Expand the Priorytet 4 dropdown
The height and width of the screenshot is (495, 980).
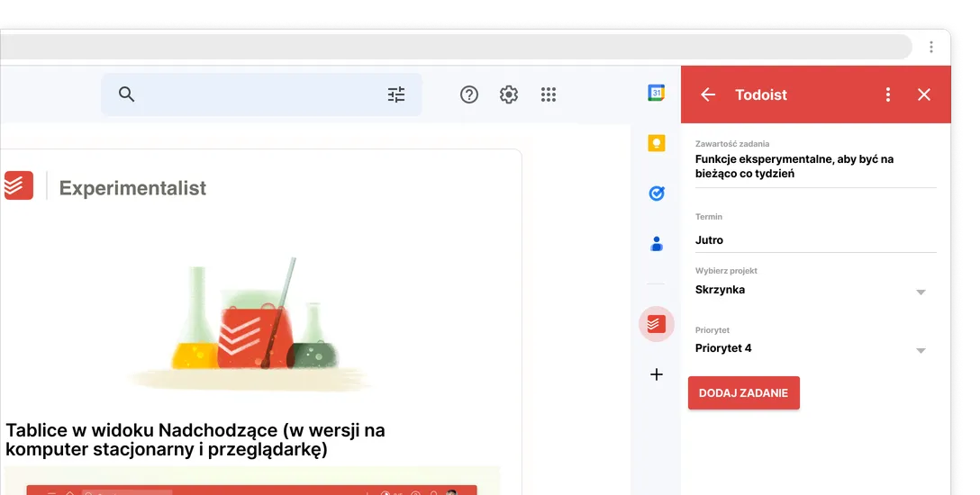click(920, 350)
